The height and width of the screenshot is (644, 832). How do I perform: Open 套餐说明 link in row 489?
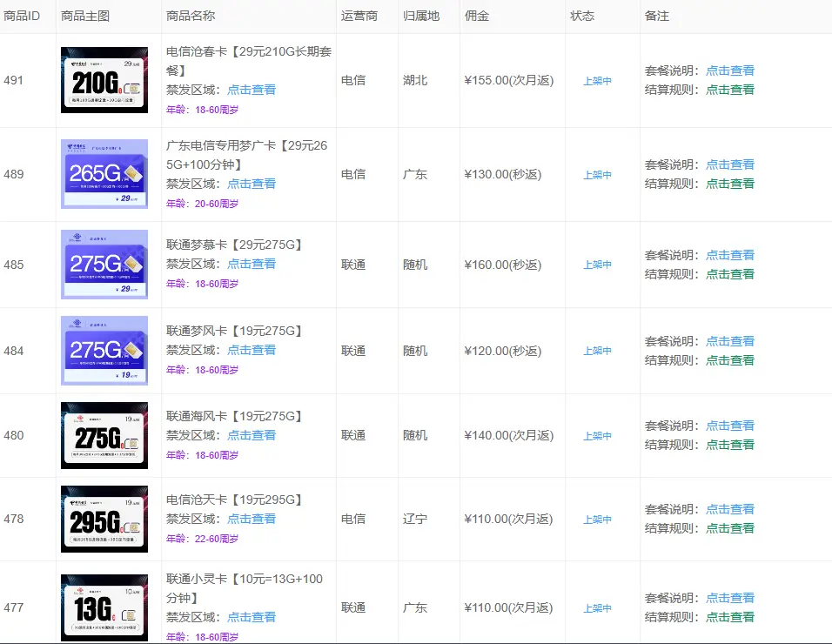coord(730,164)
